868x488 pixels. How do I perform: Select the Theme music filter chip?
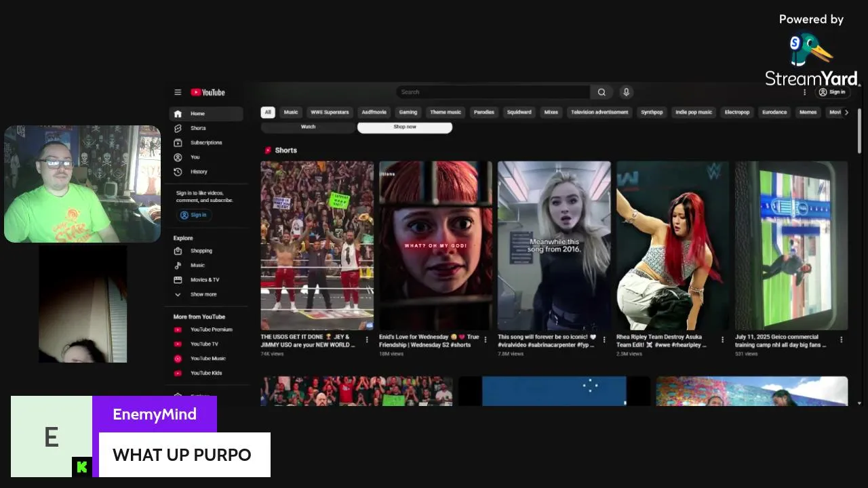pyautogui.click(x=446, y=113)
